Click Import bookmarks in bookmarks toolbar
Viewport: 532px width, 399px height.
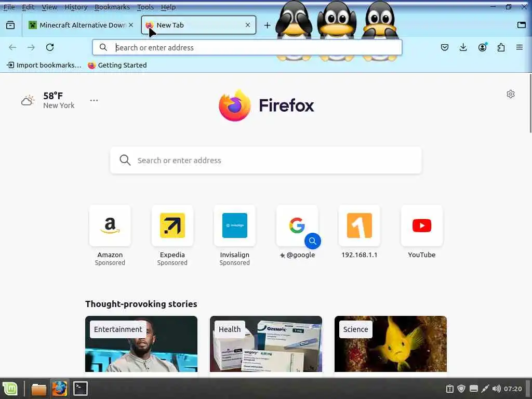44,65
